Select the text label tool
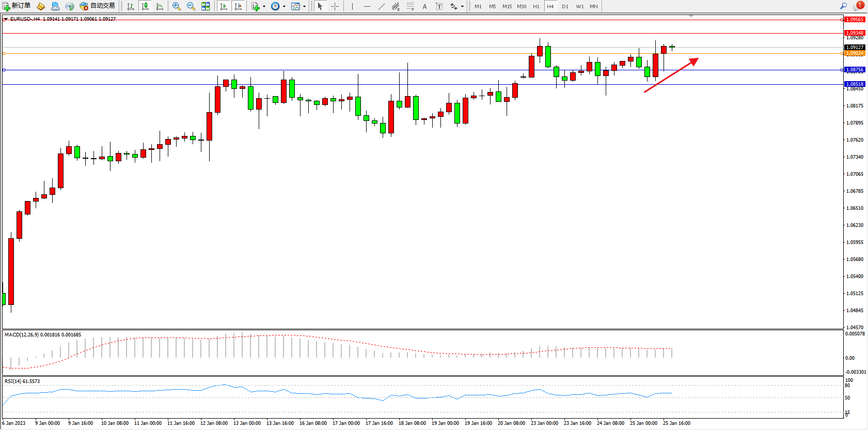This screenshot has height=430, width=868. pyautogui.click(x=439, y=6)
